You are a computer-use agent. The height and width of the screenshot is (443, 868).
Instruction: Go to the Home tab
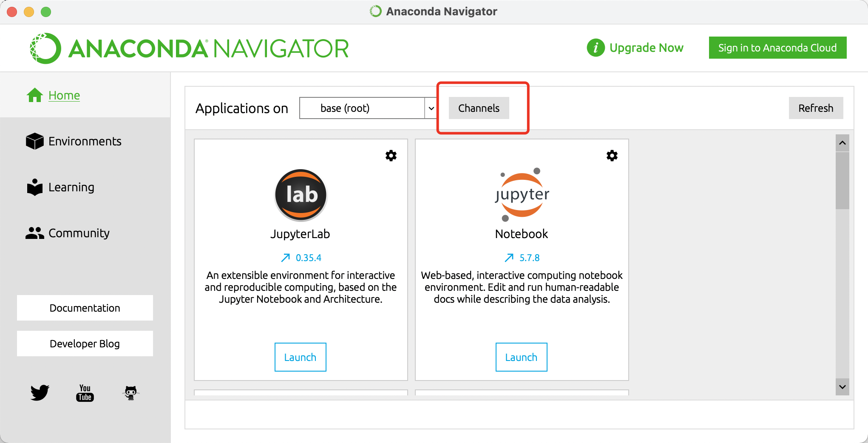[85, 95]
